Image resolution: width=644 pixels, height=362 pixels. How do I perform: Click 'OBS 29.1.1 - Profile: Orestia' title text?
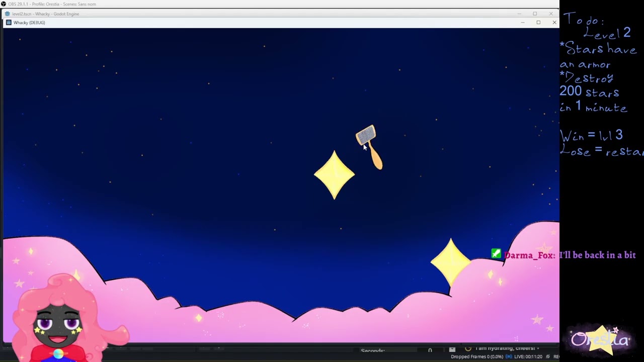pos(35,4)
